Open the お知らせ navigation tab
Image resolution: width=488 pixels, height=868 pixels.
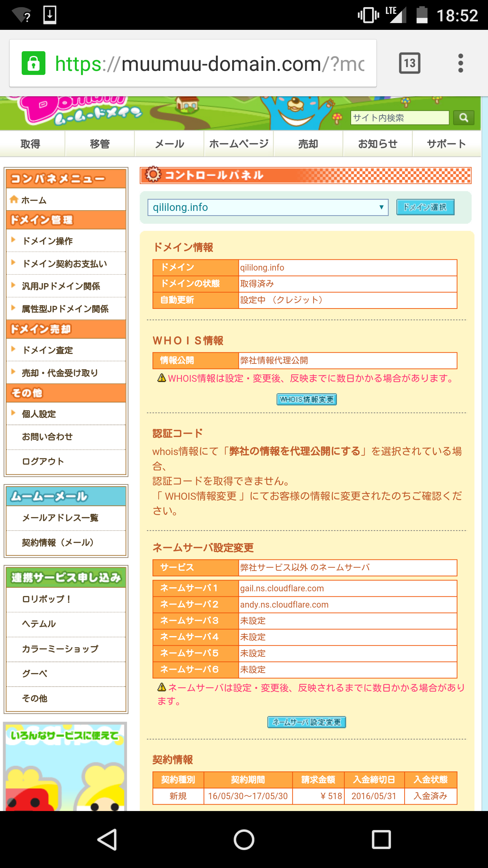click(x=378, y=144)
